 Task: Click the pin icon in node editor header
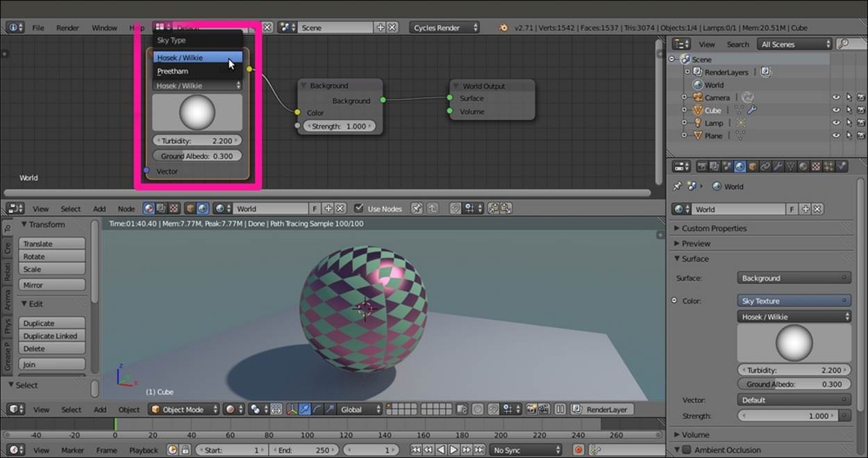point(416,208)
